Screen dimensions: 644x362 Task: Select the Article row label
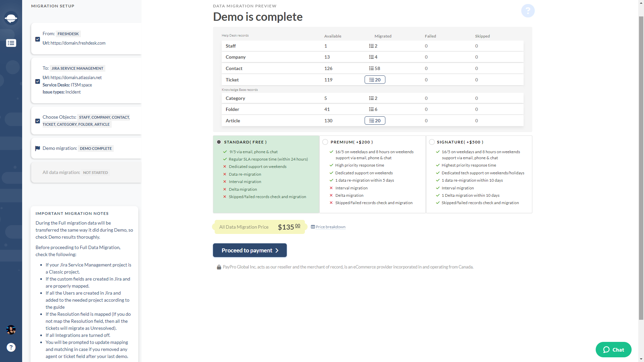click(x=233, y=121)
